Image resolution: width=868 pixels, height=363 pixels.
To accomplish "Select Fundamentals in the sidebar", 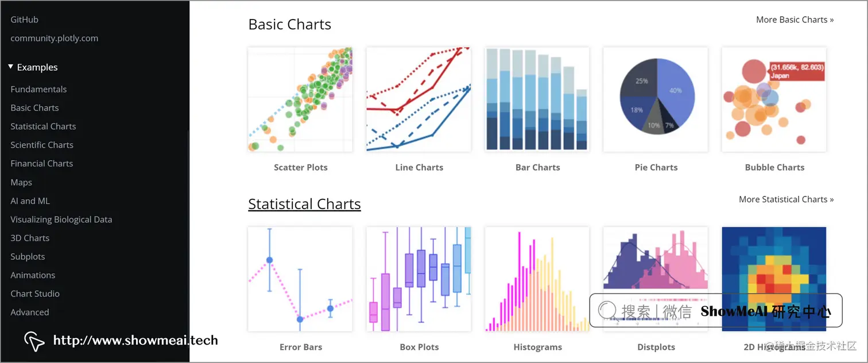I will (x=38, y=89).
